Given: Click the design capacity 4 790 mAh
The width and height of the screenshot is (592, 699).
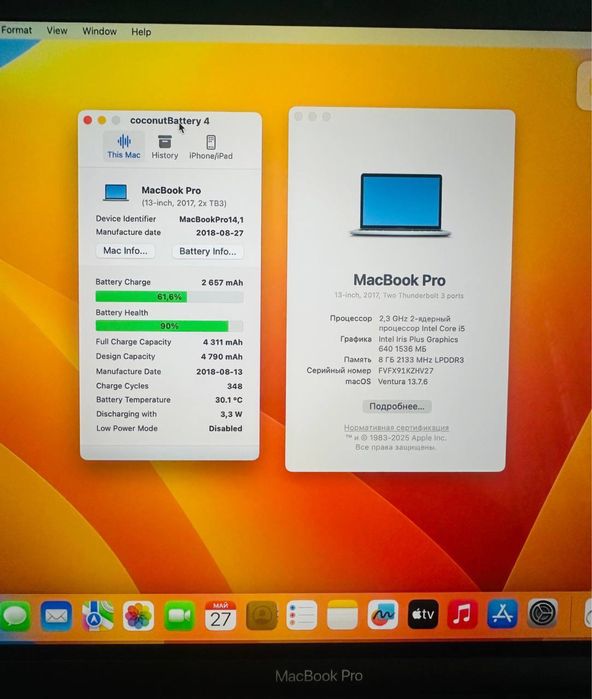Looking at the screenshot, I should click(x=222, y=357).
